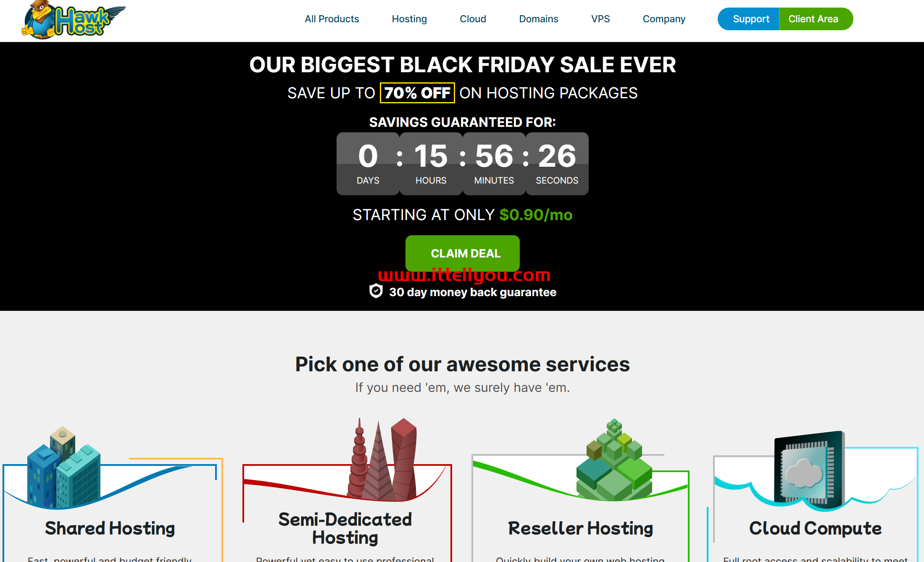Click the Claim Deal button
The height and width of the screenshot is (562, 924).
coord(462,253)
